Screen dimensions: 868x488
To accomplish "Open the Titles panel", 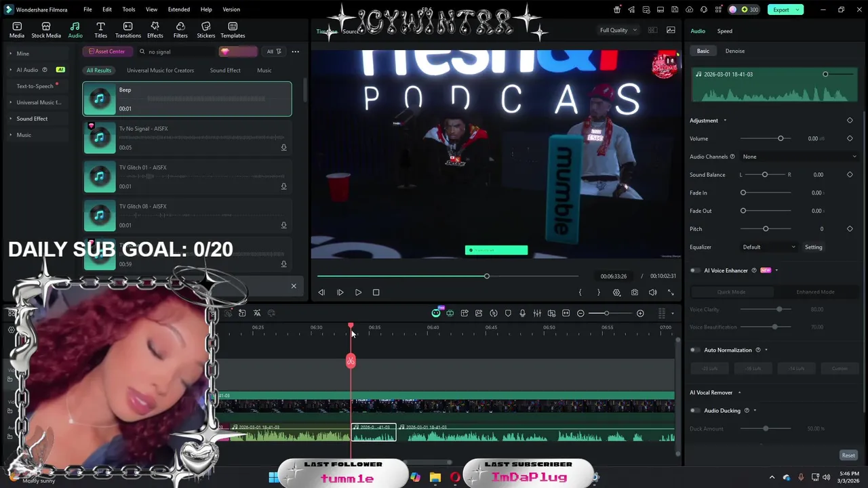I will coord(100,30).
